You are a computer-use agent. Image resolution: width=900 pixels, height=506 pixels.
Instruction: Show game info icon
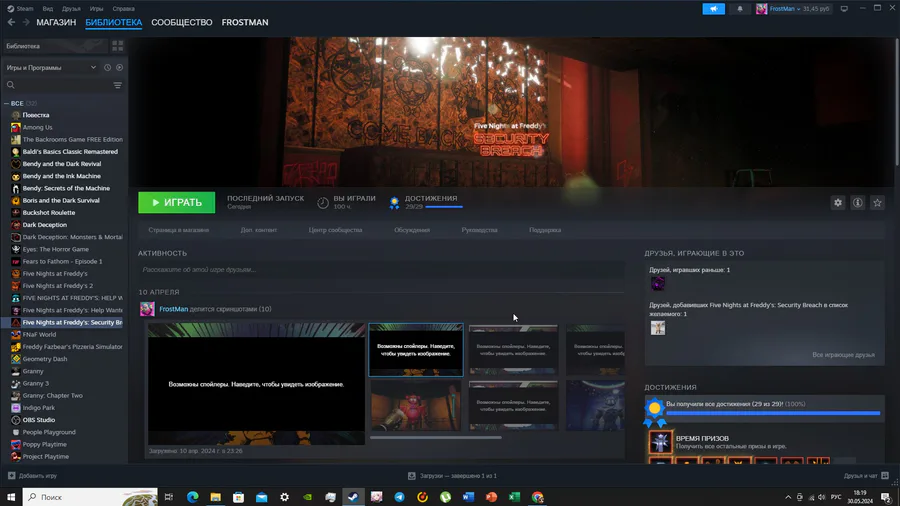858,203
